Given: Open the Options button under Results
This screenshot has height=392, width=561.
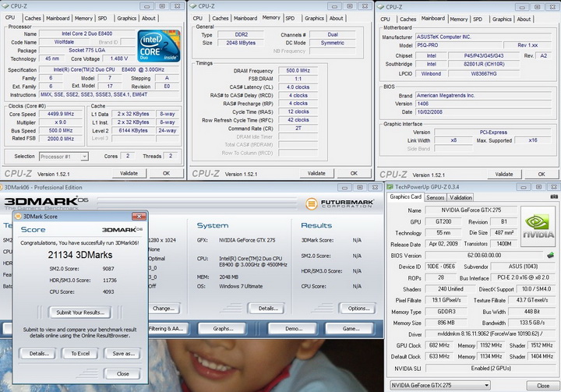Looking at the screenshot, I should pyautogui.click(x=358, y=308).
